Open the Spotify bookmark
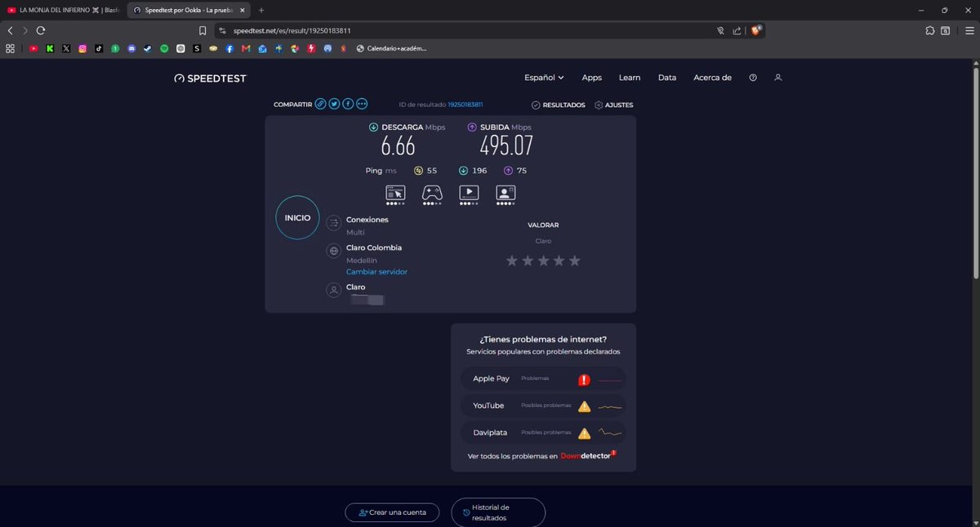 click(x=164, y=49)
